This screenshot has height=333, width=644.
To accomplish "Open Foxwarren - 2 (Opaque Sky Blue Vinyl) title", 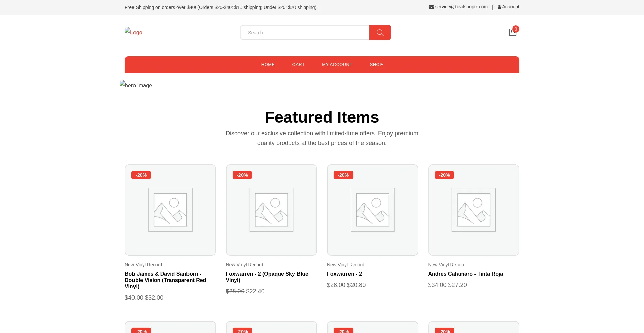I will [x=267, y=277].
